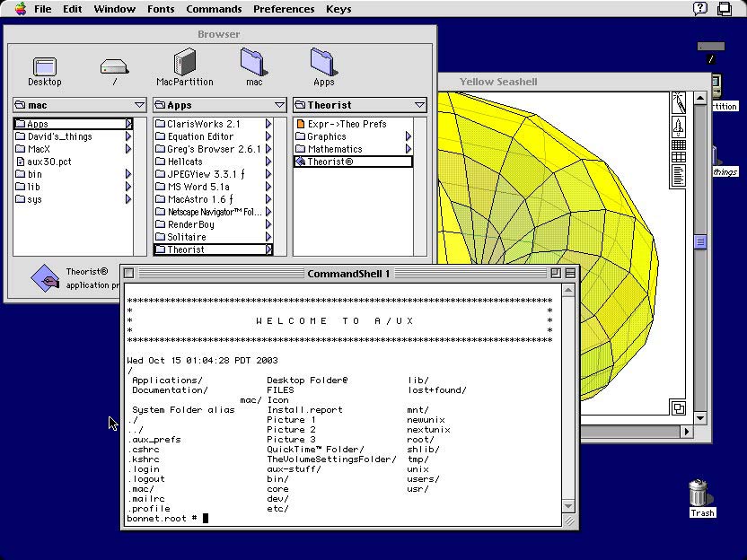The height and width of the screenshot is (560, 747).
Task: Click the Help balloon menu icon
Action: tap(699, 9)
